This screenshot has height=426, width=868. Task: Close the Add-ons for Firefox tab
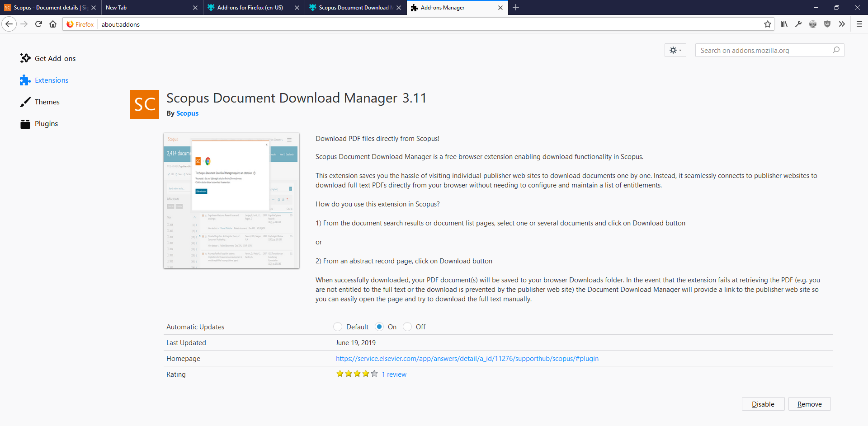(297, 8)
